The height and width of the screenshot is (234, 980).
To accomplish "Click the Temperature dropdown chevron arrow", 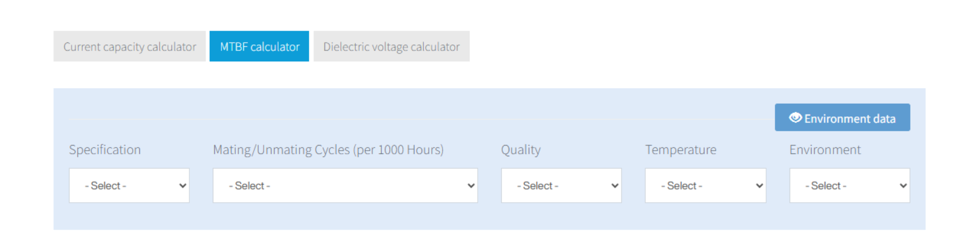I will tap(759, 186).
